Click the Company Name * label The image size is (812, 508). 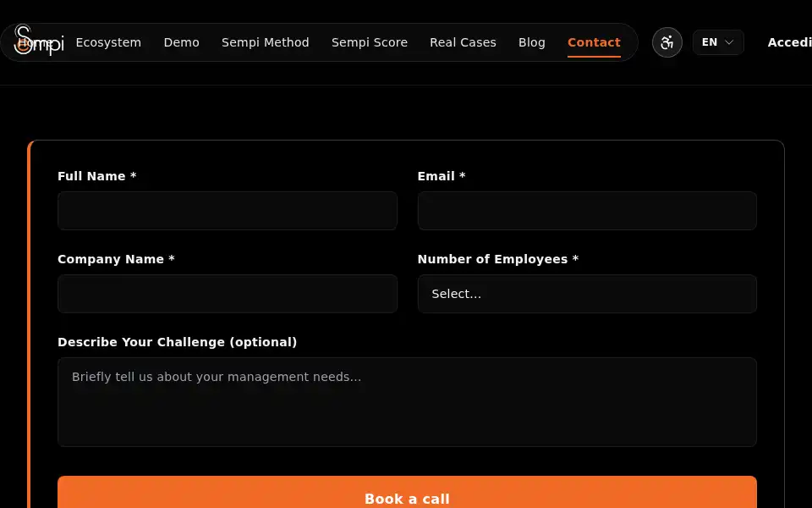116,259
